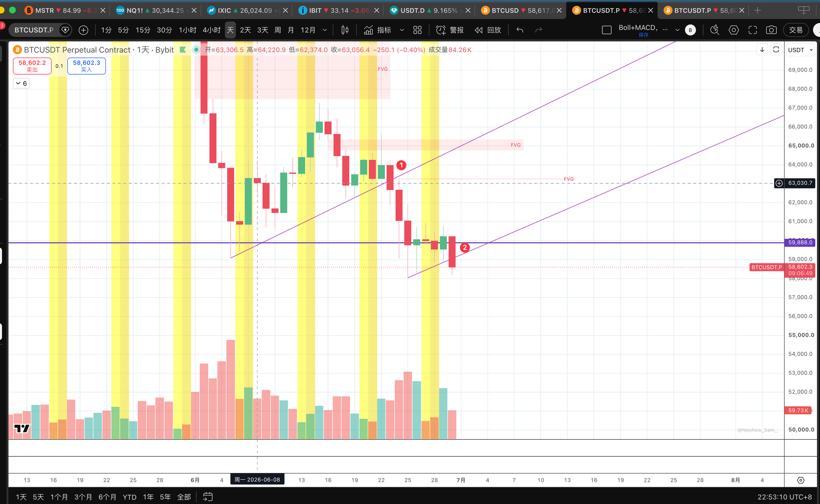Open the candlestick chart style icon
The width and height of the screenshot is (820, 504).
tap(345, 30)
